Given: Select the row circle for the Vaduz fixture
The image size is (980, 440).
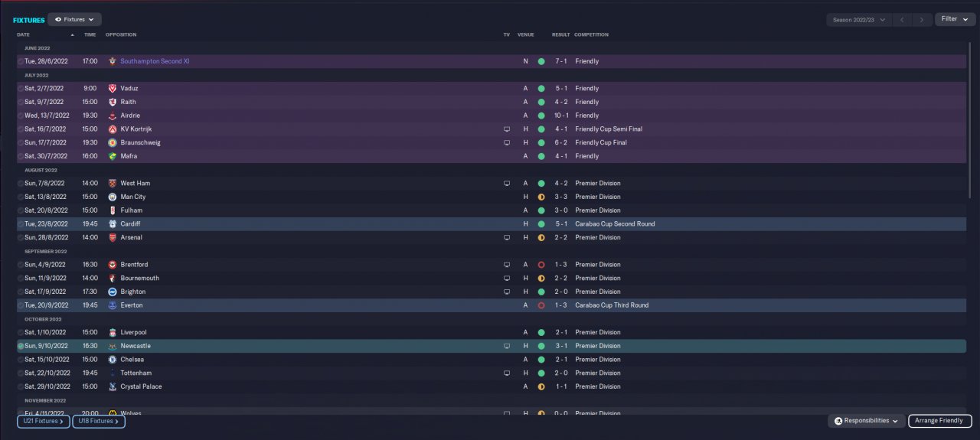Looking at the screenshot, I should click(21, 89).
